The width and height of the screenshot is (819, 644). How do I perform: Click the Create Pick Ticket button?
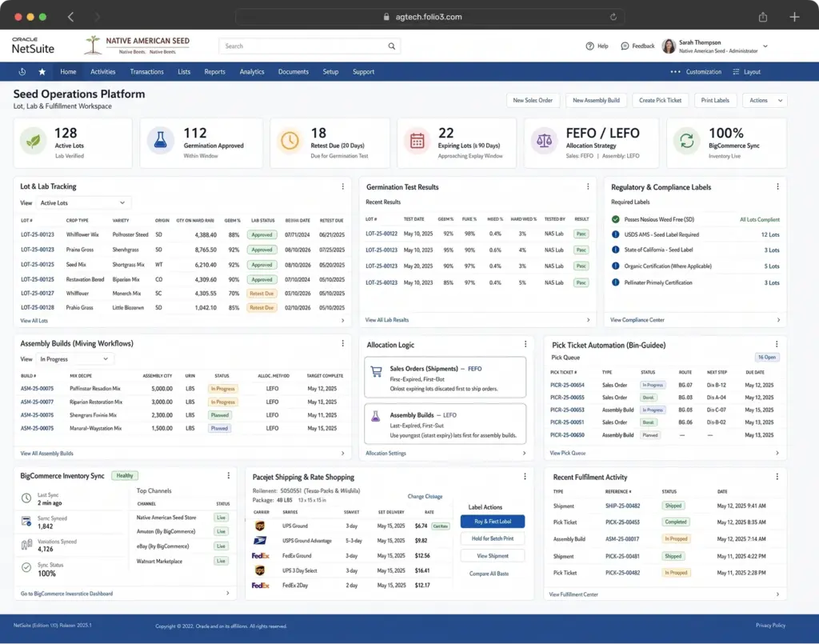(660, 100)
